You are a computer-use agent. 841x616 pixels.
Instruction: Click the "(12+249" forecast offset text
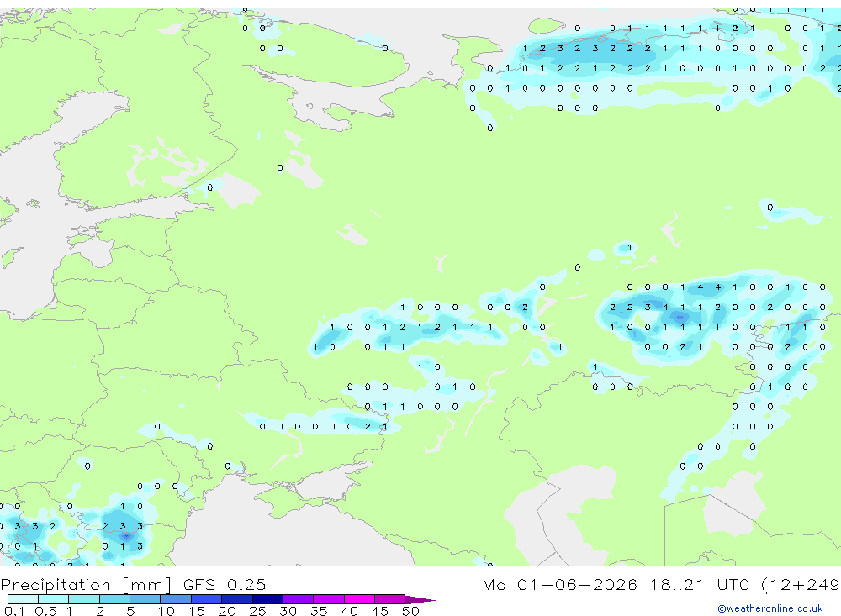pos(801,585)
